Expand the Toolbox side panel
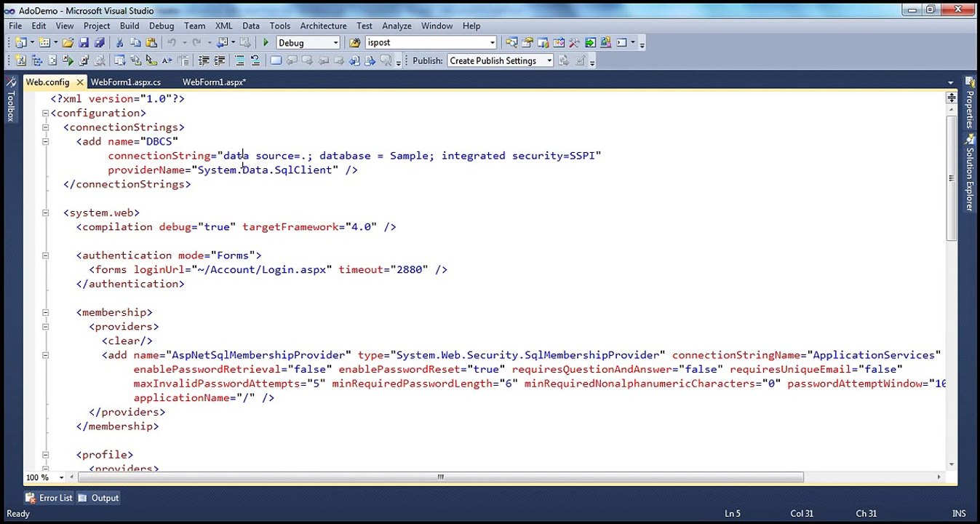The width and height of the screenshot is (980, 524). coord(11,101)
